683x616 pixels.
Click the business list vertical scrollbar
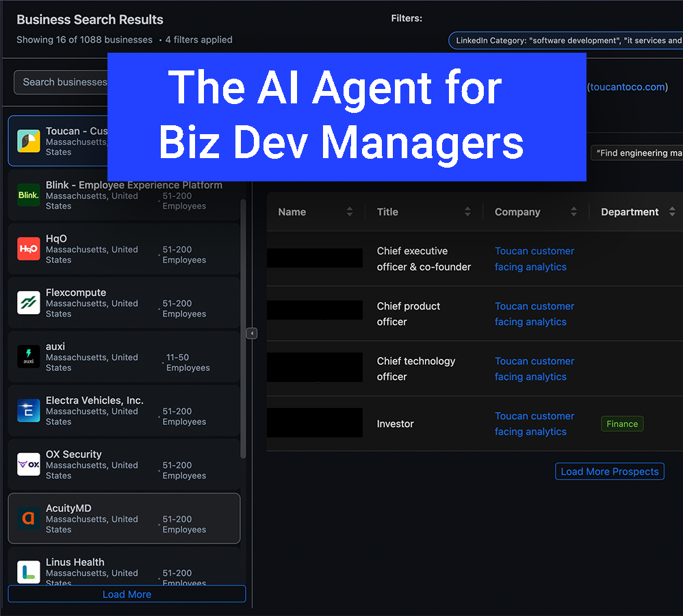point(243,329)
